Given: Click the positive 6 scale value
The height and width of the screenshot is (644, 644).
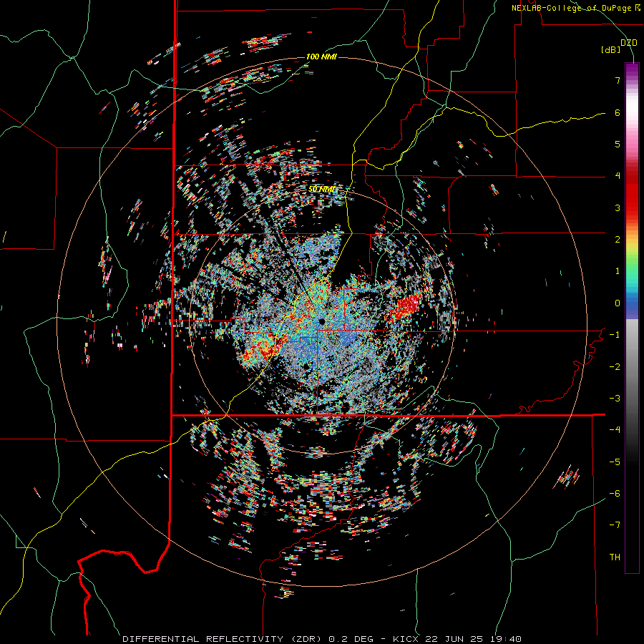Looking at the screenshot, I should [x=618, y=112].
